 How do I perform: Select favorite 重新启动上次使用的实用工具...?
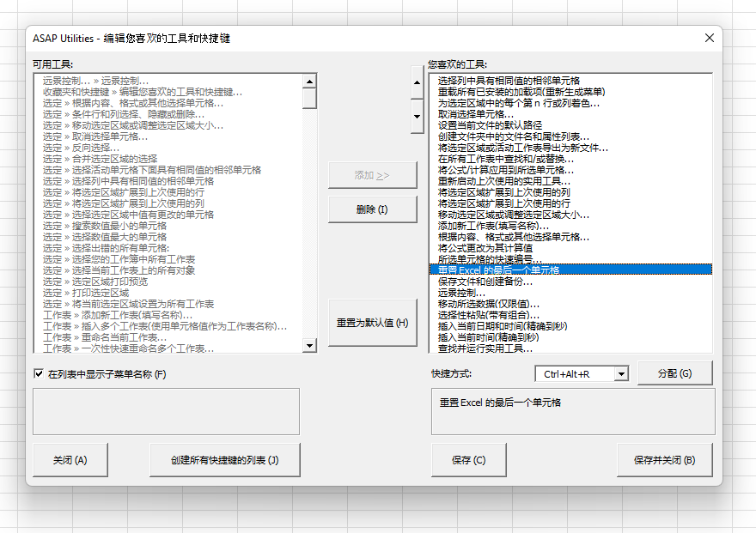point(503,181)
